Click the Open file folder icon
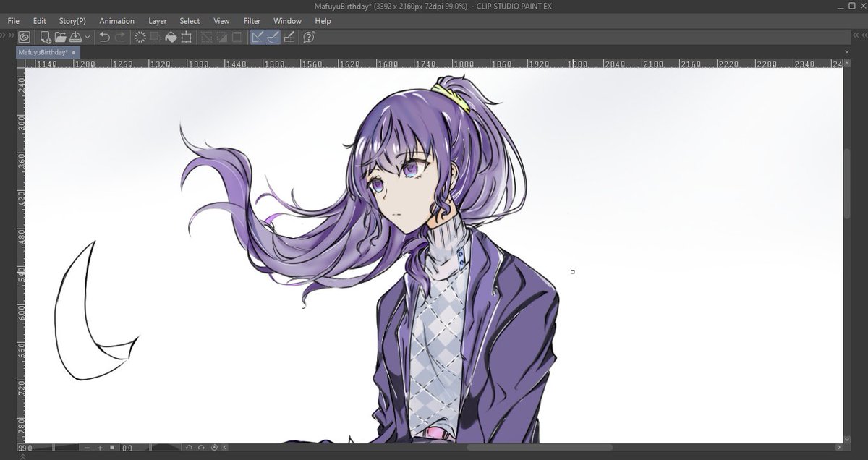The image size is (868, 460). click(x=60, y=37)
